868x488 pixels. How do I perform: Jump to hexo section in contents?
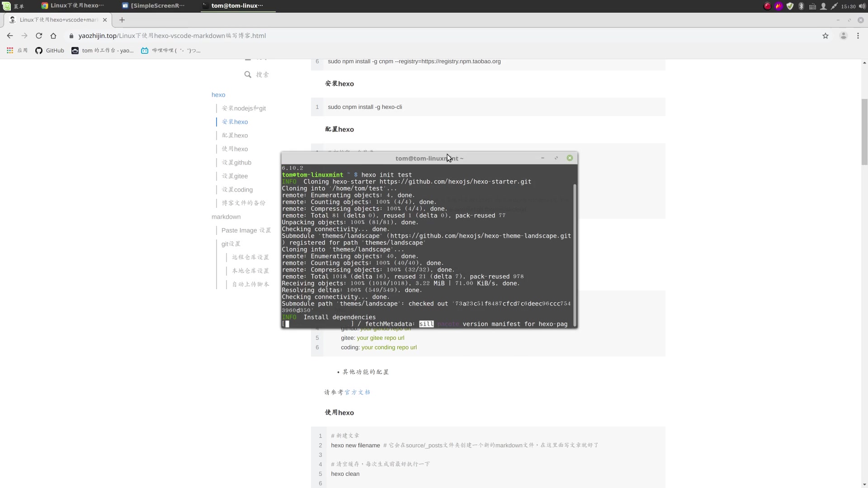pos(218,95)
